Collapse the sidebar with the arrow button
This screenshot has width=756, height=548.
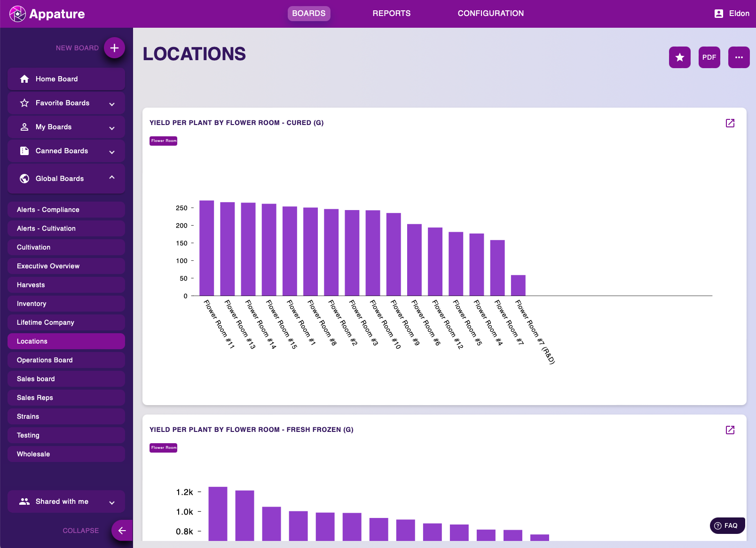(122, 531)
